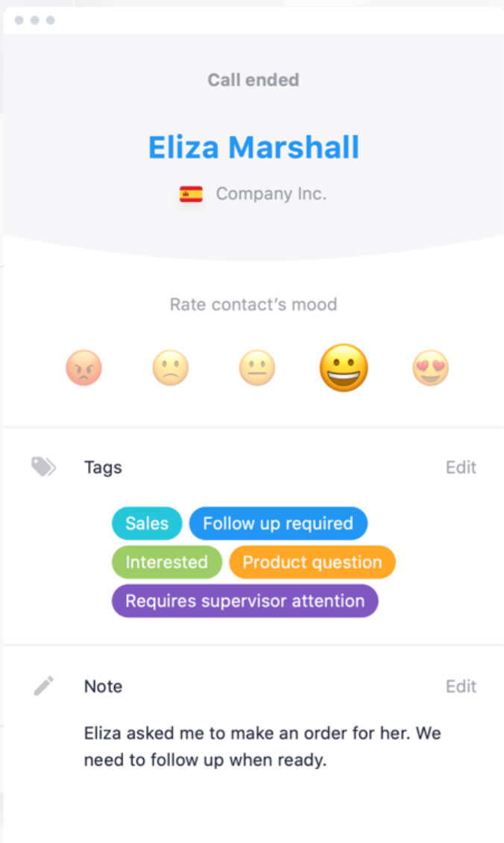Select Requires supervisor attention tag
The width and height of the screenshot is (504, 843).
click(245, 601)
